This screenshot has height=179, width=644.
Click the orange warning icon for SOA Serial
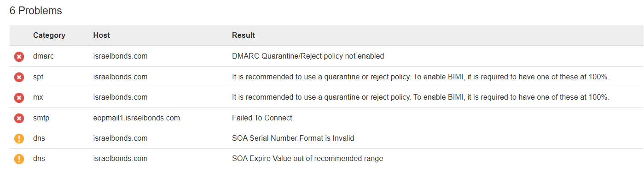coord(19,138)
